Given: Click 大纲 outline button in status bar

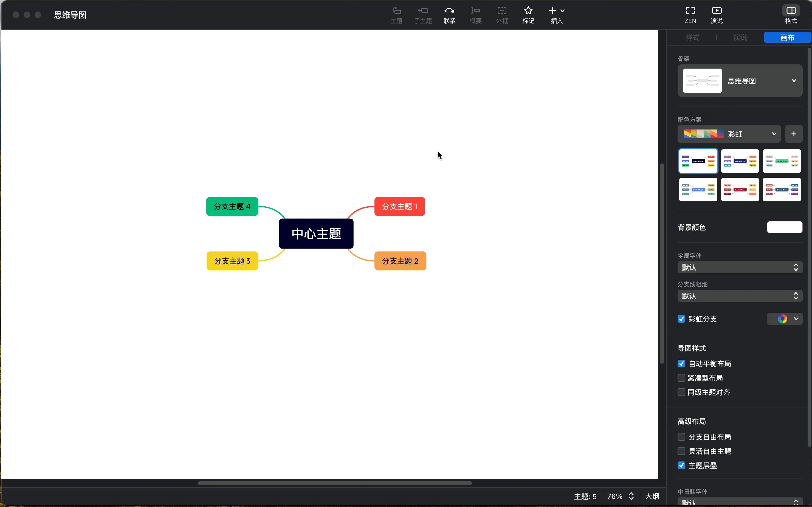Looking at the screenshot, I should [x=652, y=496].
